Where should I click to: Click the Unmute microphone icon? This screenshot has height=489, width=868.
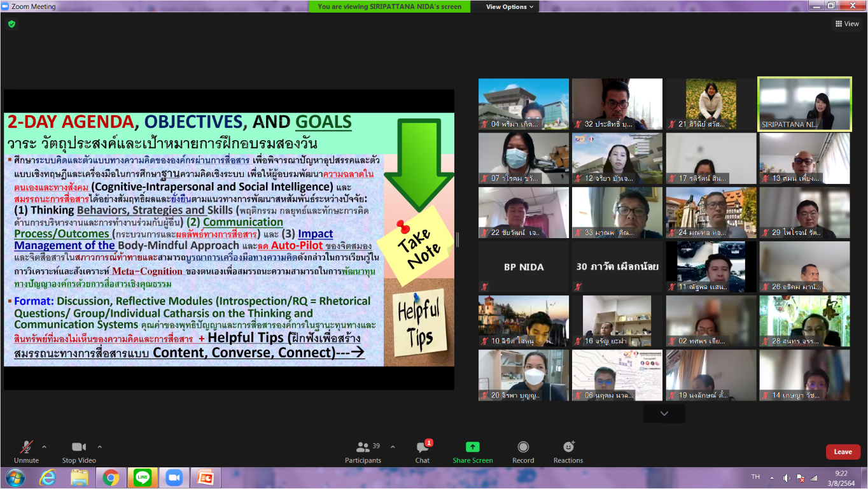(26, 448)
